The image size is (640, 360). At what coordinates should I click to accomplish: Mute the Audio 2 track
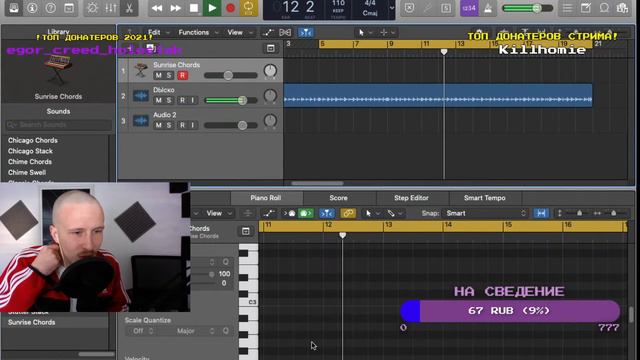(x=159, y=125)
